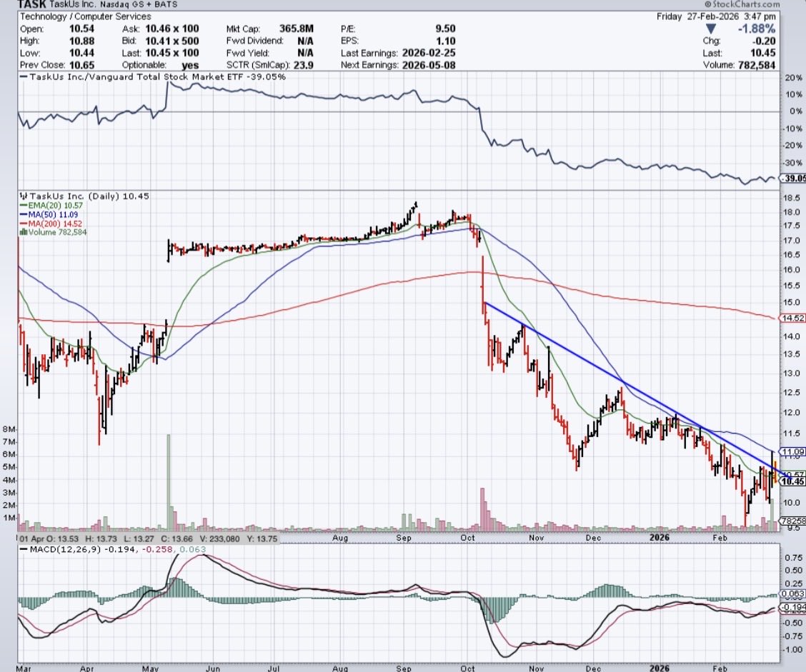The height and width of the screenshot is (672, 806).
Task: Click the 18.5 label on the price axis
Action: click(x=792, y=198)
